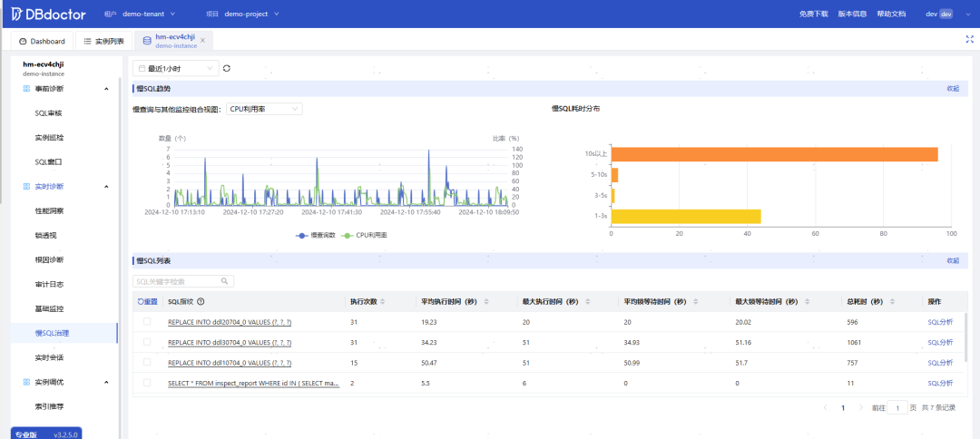This screenshot has height=439, width=980.
Task: Click the 1-3s yellow bar
Action: coord(686,217)
